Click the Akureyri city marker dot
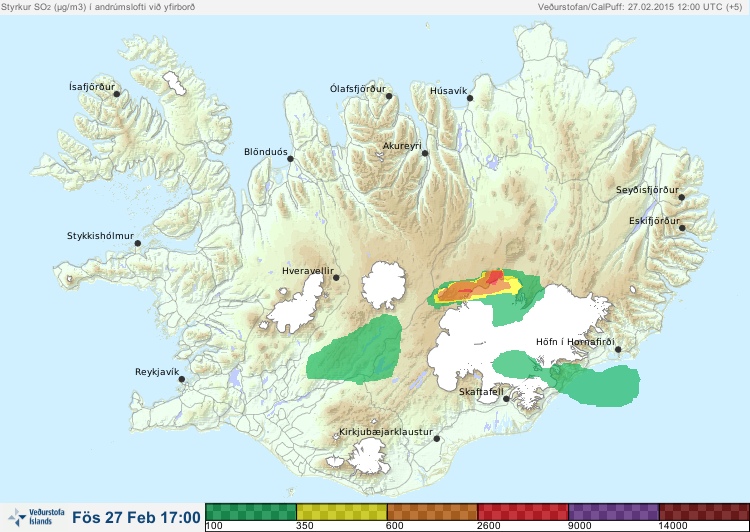 [x=425, y=153]
